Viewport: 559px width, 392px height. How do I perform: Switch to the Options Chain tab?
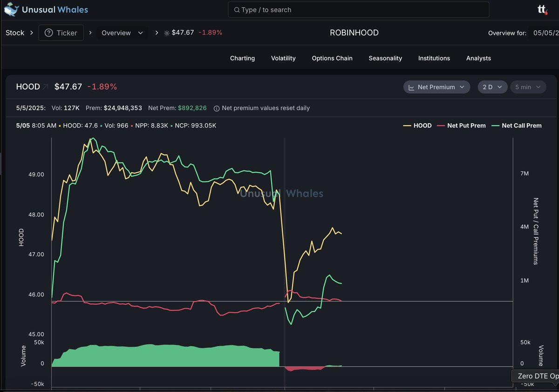tap(332, 58)
